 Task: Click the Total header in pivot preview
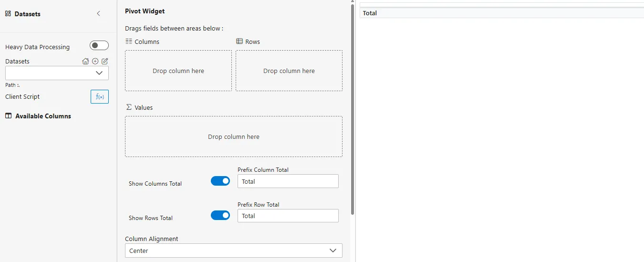pos(370,13)
